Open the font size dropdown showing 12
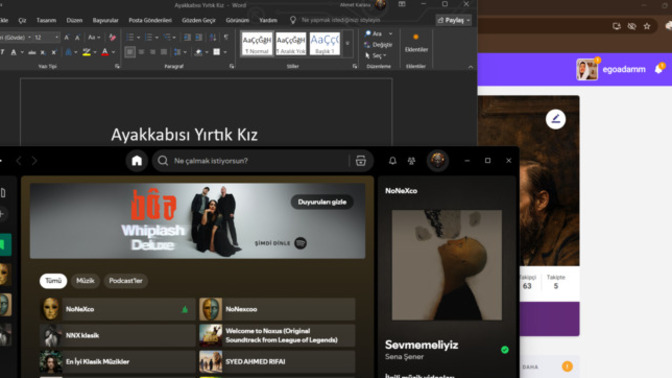 click(57, 38)
